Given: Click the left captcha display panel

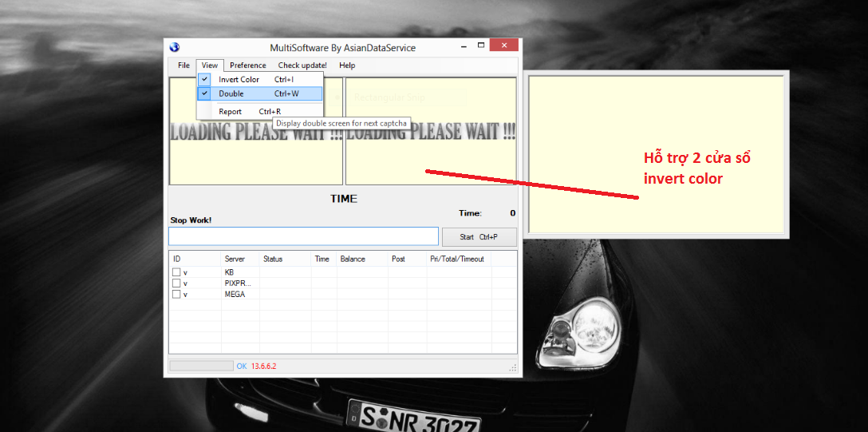Looking at the screenshot, I should [256, 131].
